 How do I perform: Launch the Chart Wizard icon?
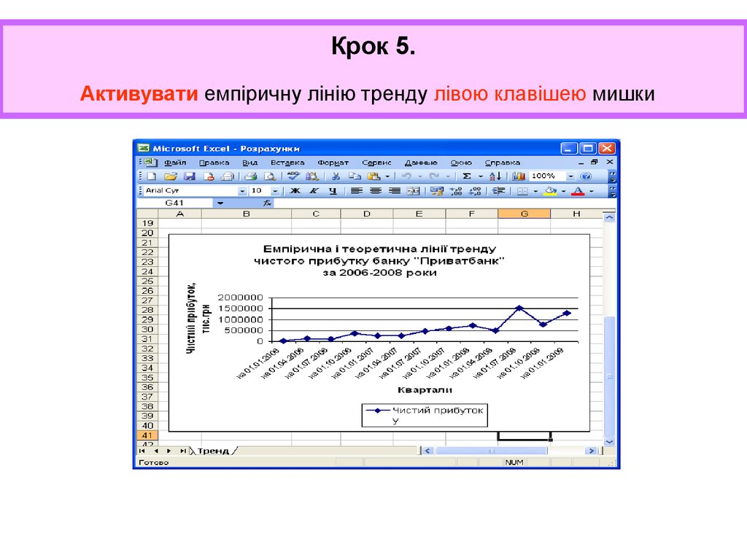pyautogui.click(x=519, y=176)
